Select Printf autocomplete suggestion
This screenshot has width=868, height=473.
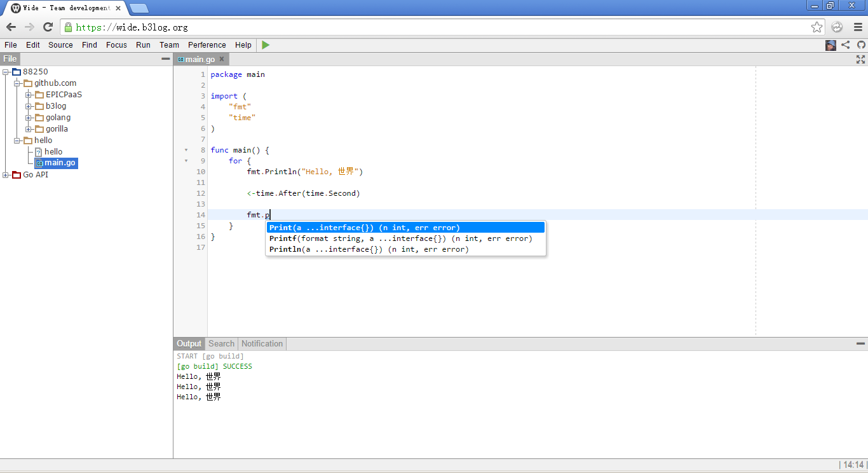click(400, 238)
